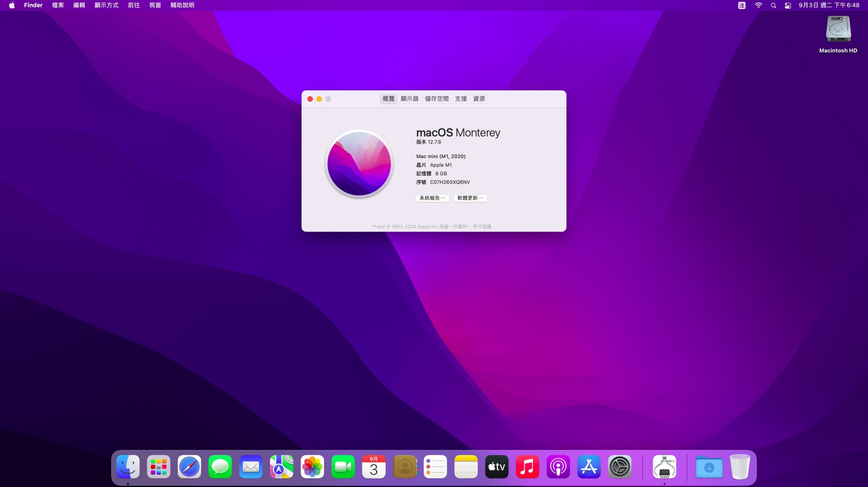Open Notes app in the Dock
The height and width of the screenshot is (487, 868).
(466, 467)
